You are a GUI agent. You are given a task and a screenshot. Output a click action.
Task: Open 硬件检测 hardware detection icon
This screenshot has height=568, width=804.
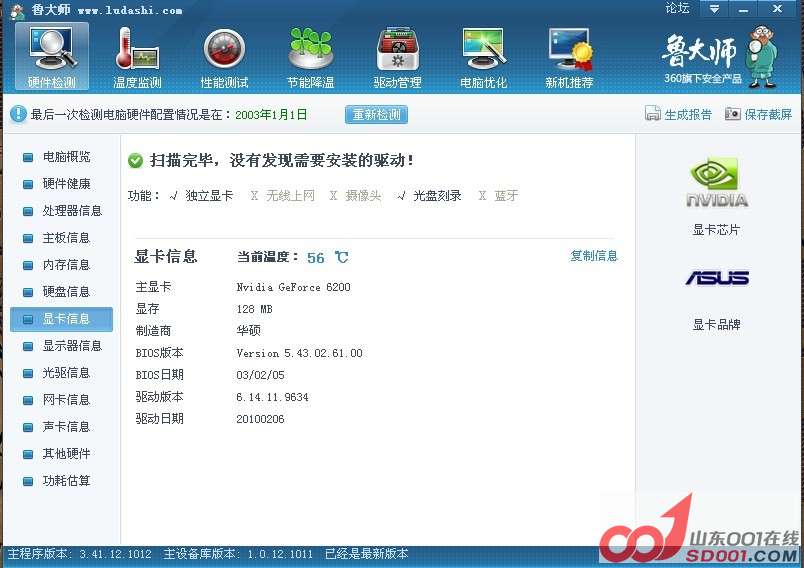pyautogui.click(x=52, y=55)
